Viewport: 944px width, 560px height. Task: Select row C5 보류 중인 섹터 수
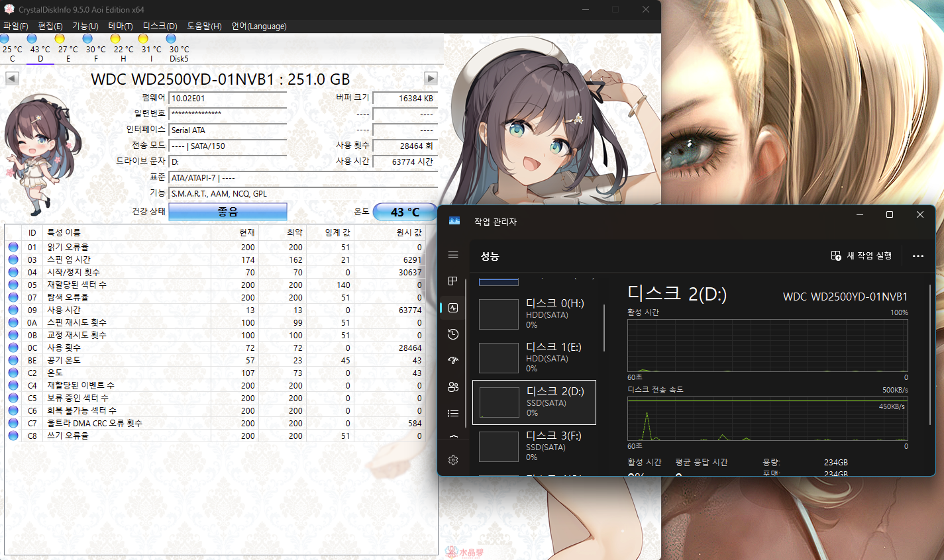pos(215,398)
